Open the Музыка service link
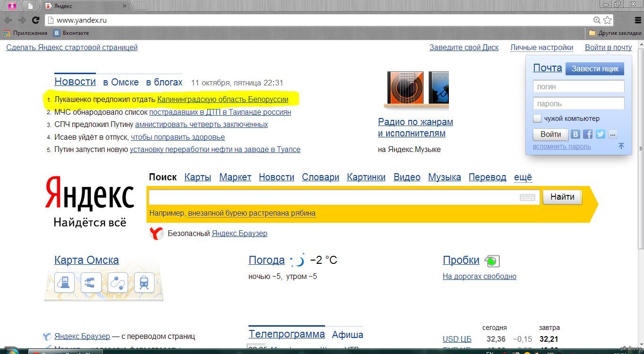This screenshot has width=644, height=354. [x=445, y=177]
